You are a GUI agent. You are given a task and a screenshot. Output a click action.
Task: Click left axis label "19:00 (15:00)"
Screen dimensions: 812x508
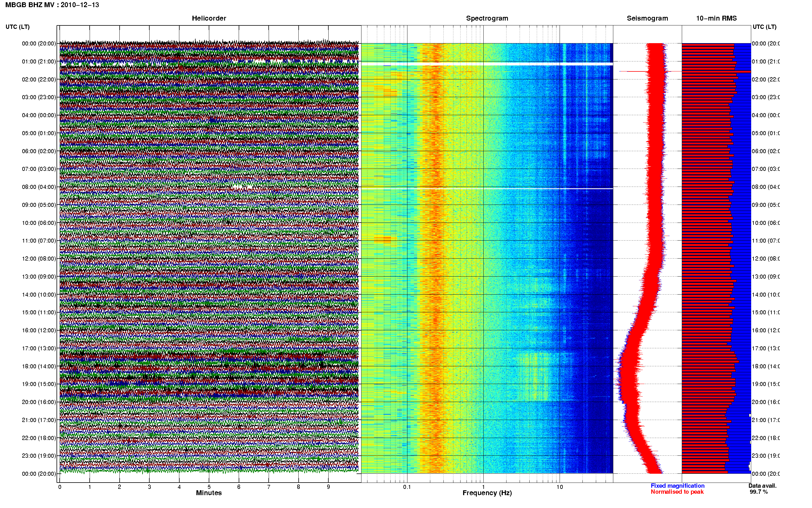pos(39,384)
